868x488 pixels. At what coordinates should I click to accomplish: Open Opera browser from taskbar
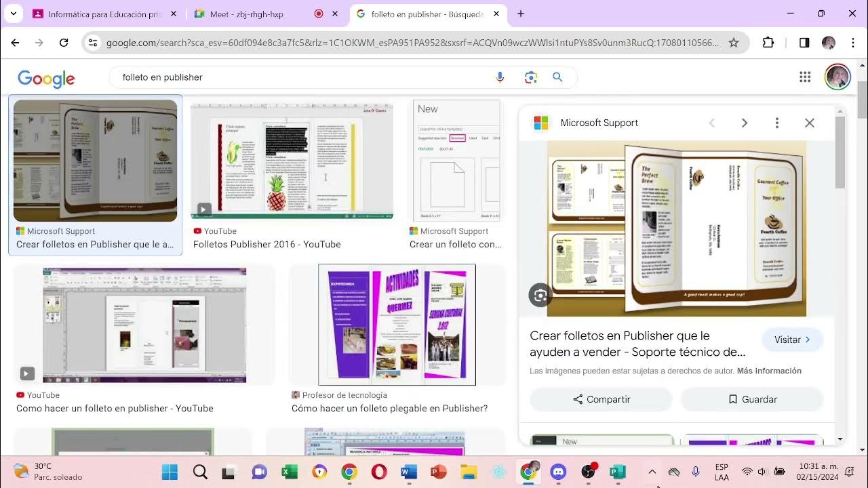[379, 472]
